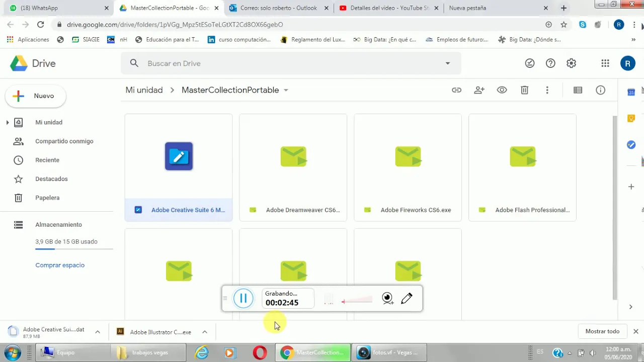
Task: Show the details info panel
Action: point(600,90)
